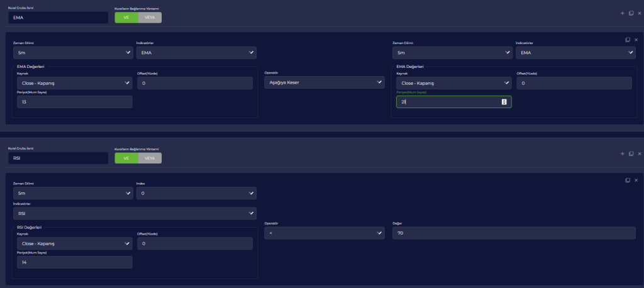Image resolution: width=644 pixels, height=288 pixels.
Task: Click the RSI group name field
Action: [58, 158]
